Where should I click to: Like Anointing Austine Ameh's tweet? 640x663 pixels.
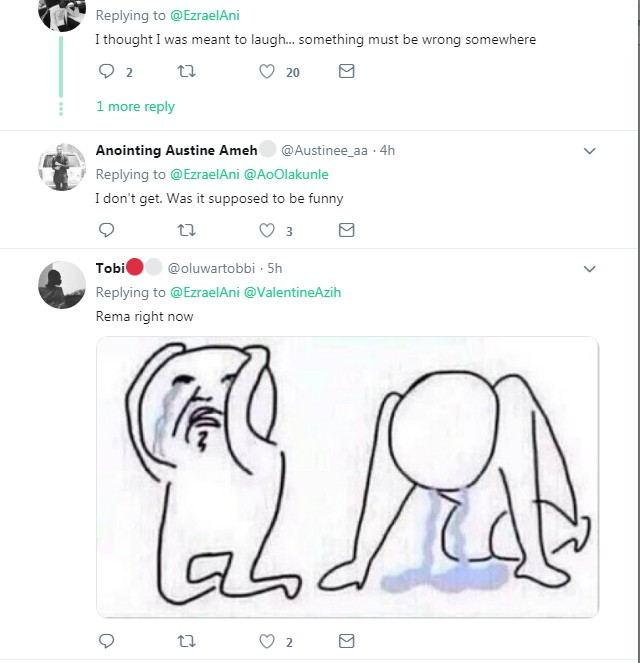tap(267, 230)
